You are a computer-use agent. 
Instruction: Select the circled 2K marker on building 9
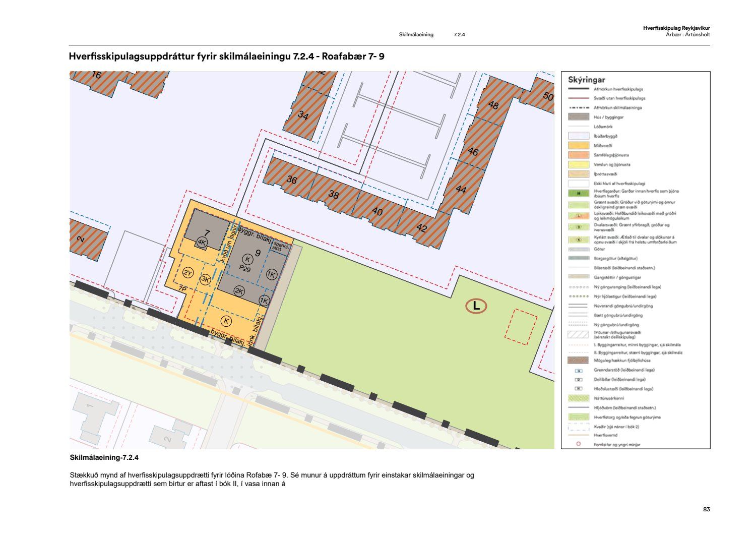pyautogui.click(x=239, y=291)
